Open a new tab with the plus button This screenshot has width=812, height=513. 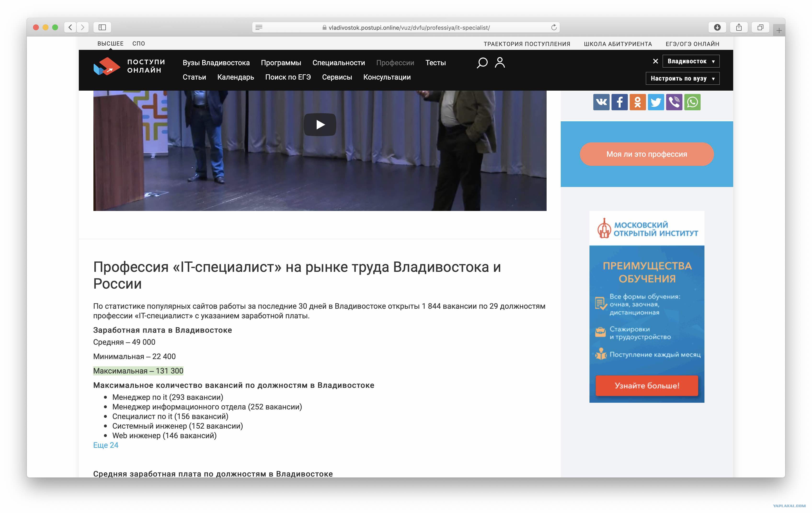click(779, 30)
